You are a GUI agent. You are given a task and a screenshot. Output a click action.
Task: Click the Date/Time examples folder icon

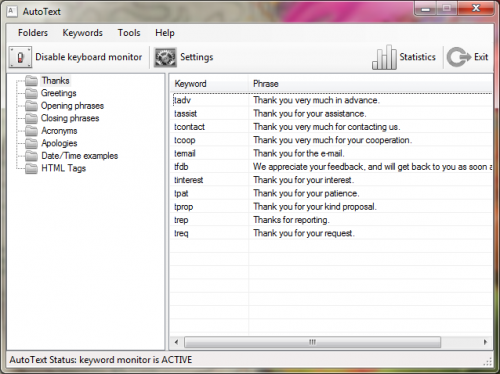pyautogui.click(x=32, y=156)
